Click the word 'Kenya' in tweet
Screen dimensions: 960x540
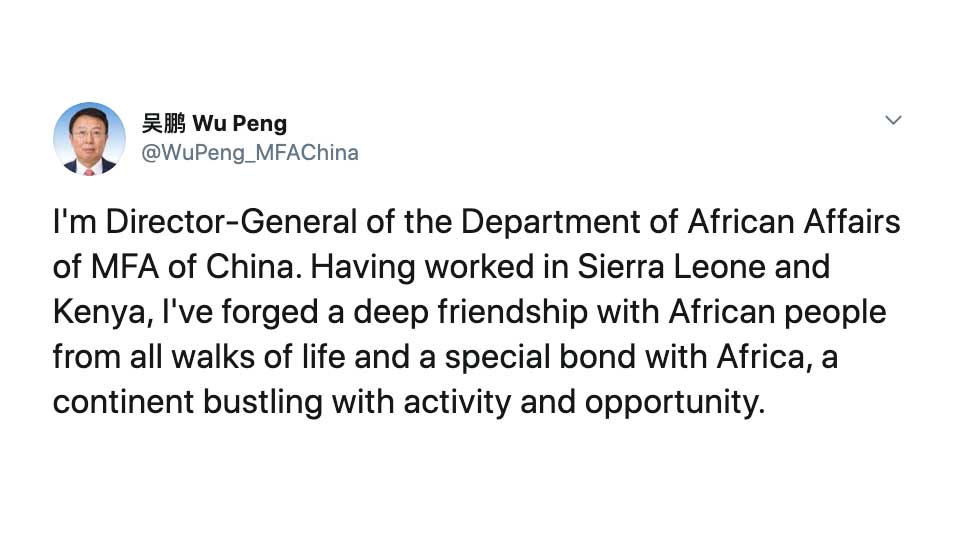[99, 312]
